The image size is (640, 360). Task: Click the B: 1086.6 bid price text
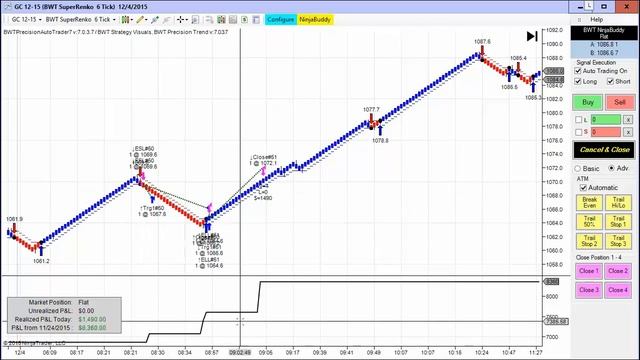(604, 53)
